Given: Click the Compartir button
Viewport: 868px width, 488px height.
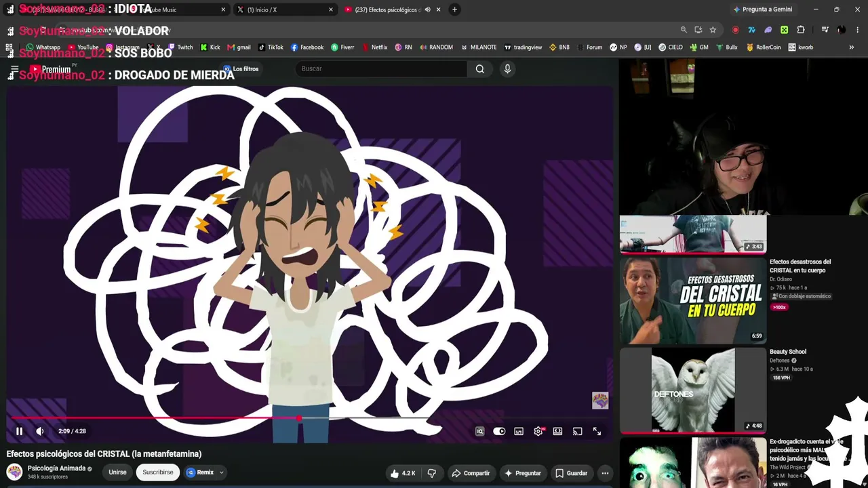Looking at the screenshot, I should pyautogui.click(x=471, y=473).
